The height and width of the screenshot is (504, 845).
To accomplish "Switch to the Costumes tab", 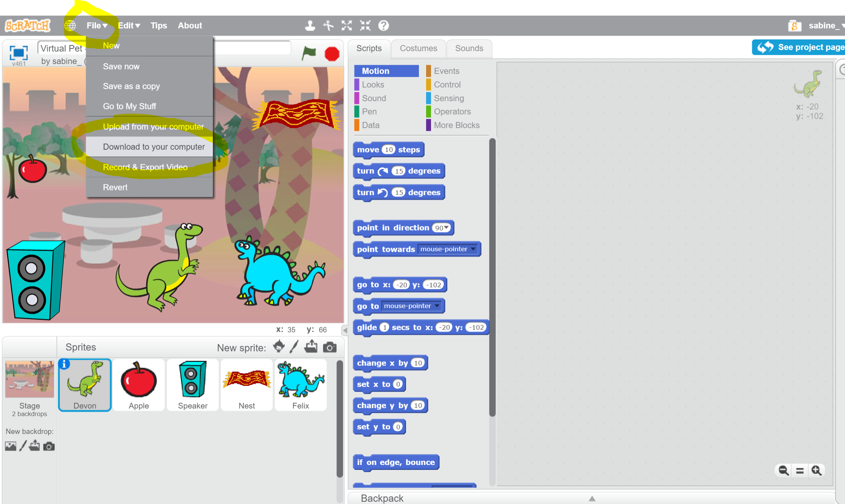I will (x=418, y=48).
